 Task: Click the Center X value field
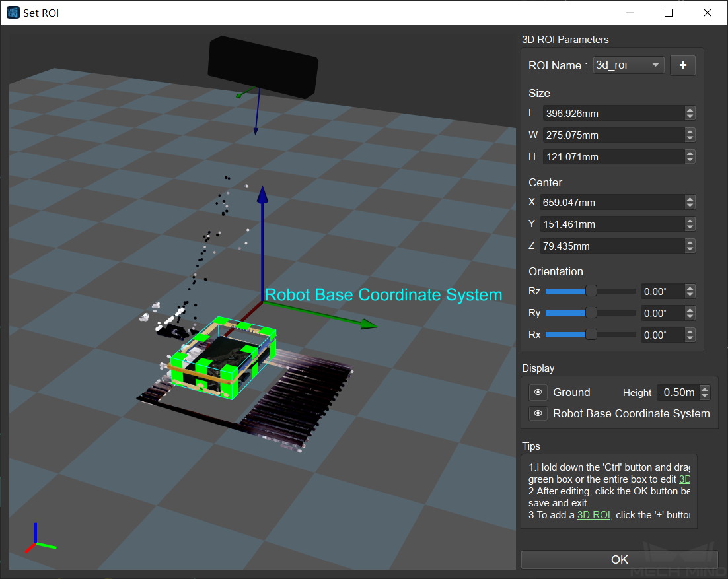pos(611,203)
